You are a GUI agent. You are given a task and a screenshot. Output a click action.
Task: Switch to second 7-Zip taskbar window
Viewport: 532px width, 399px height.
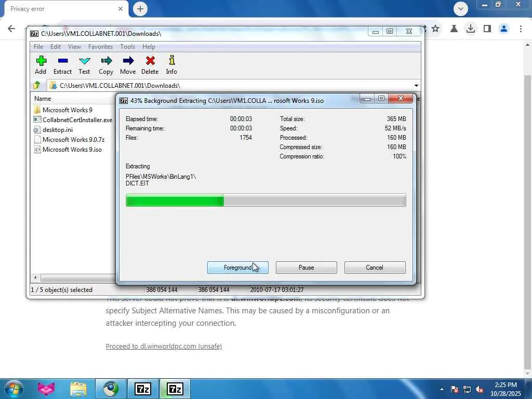click(x=175, y=389)
